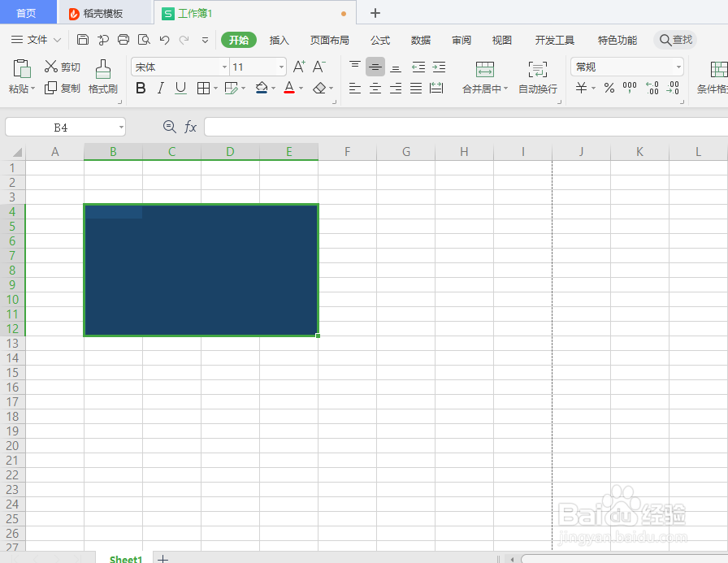Switch to the 视图 ribbon tab
The width and height of the screenshot is (728, 563).
click(502, 41)
